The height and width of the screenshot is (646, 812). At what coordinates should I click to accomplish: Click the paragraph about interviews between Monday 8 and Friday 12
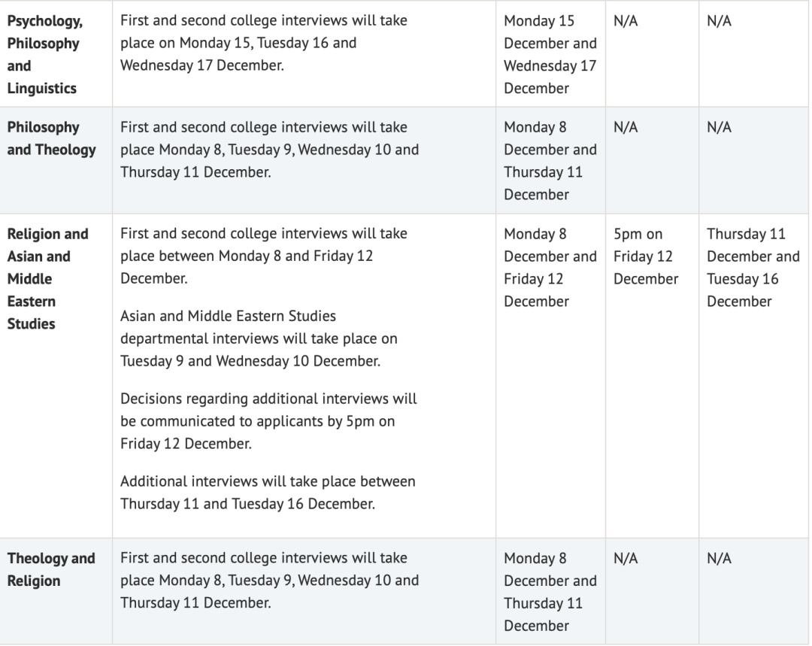[264, 256]
